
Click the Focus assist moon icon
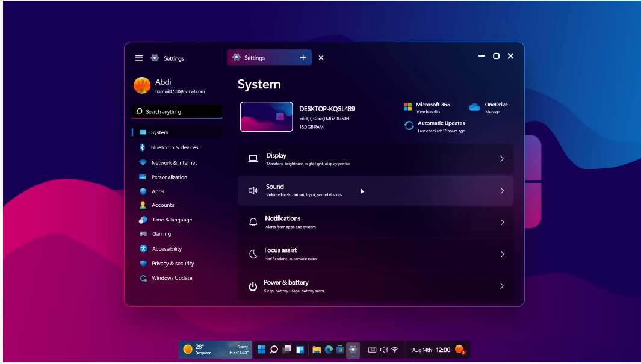coord(253,254)
